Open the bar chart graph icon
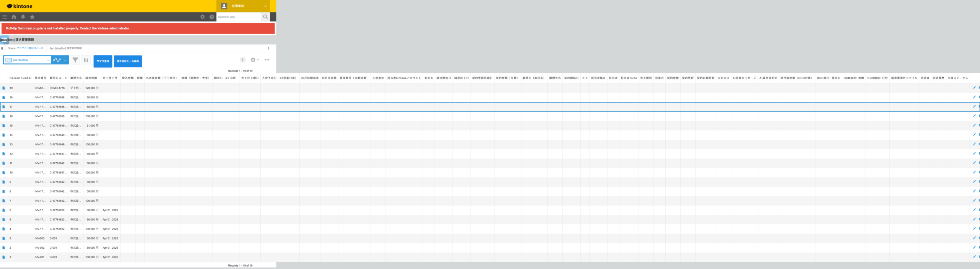Viewport: 980px width, 269px height. point(86,60)
